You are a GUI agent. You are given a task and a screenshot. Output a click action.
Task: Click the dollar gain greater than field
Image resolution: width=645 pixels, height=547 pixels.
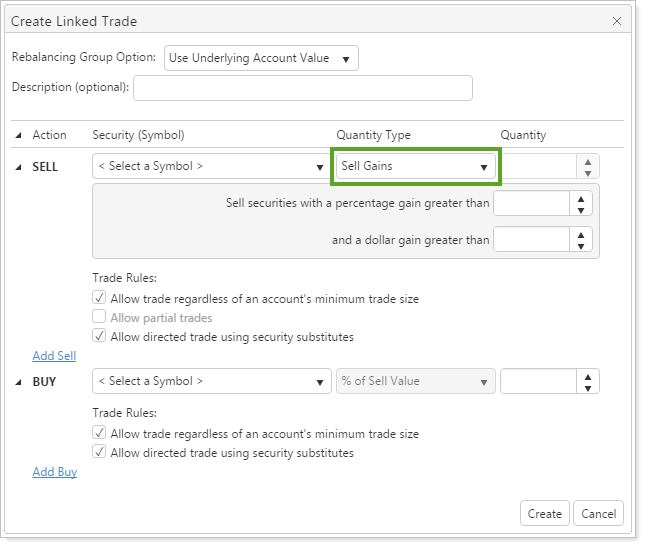point(532,240)
